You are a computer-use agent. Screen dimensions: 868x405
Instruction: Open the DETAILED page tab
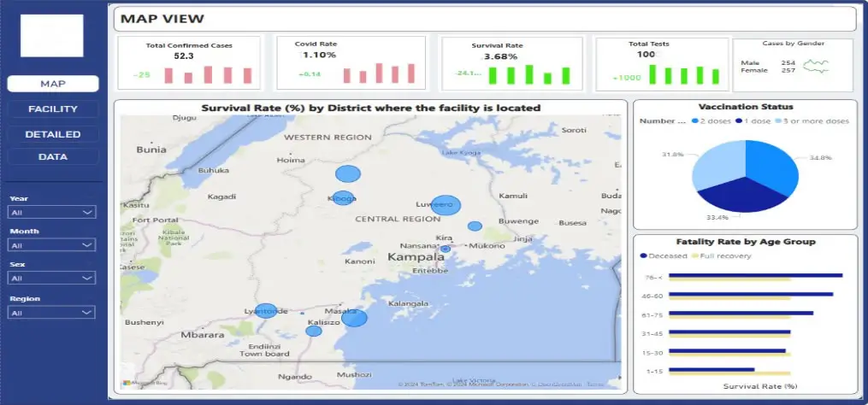pyautogui.click(x=53, y=134)
